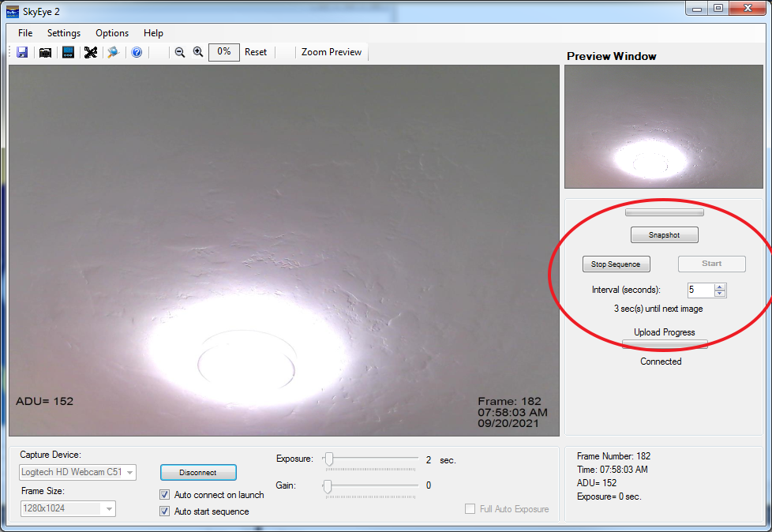Toggle Auto start sequence checkbox
This screenshot has width=772, height=532.
165,511
